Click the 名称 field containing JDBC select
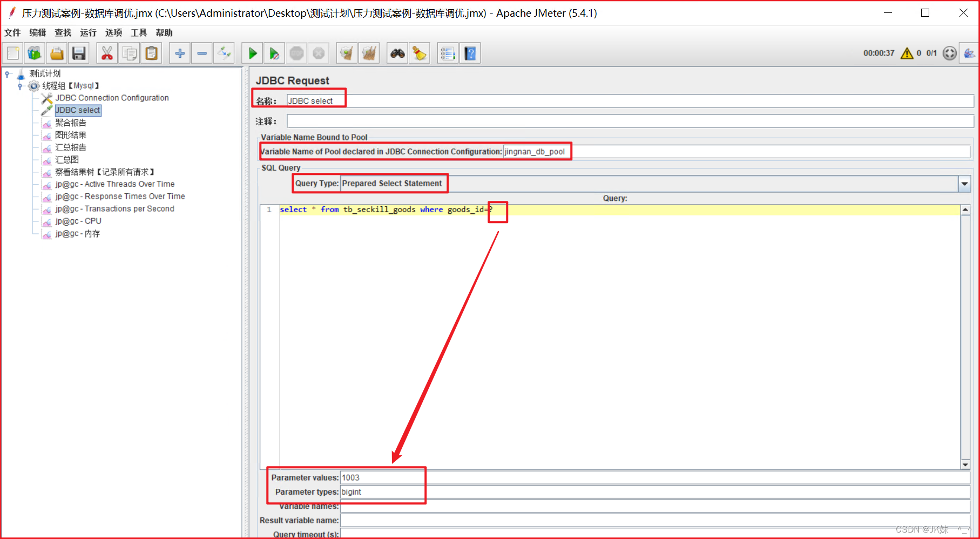The image size is (980, 539). point(630,101)
